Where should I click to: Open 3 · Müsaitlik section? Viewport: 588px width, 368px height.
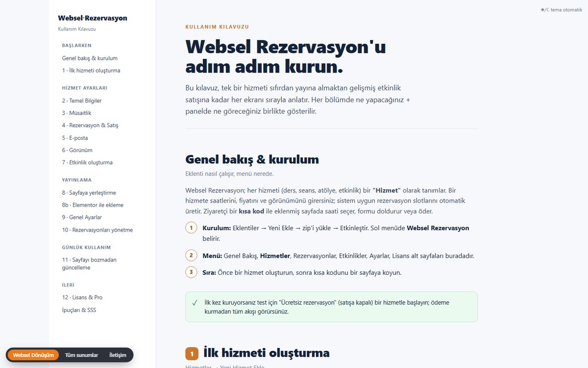(77, 113)
